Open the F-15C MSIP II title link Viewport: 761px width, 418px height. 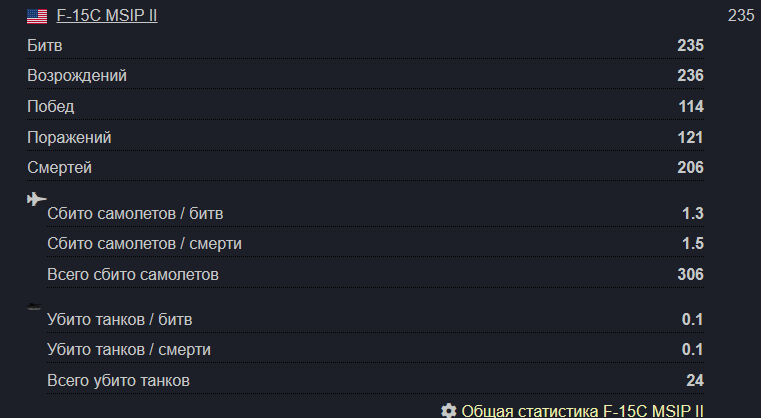coord(106,16)
